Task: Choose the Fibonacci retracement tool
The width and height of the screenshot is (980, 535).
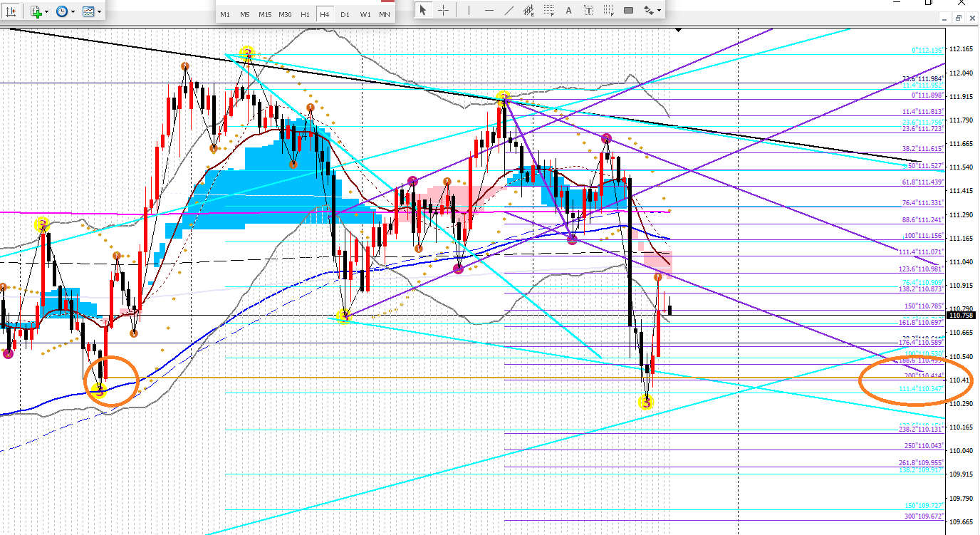Action: [549, 11]
